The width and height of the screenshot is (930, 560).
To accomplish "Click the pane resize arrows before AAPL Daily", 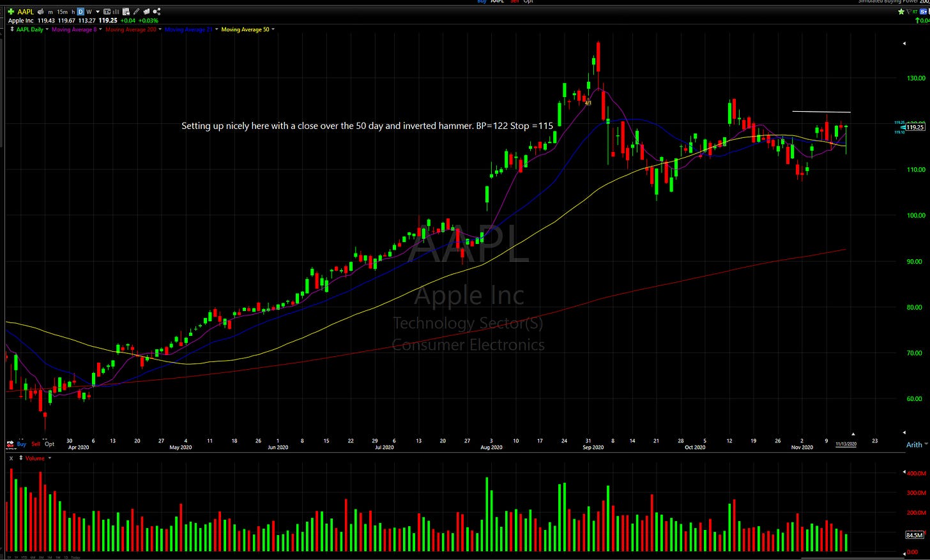I will [12, 29].
